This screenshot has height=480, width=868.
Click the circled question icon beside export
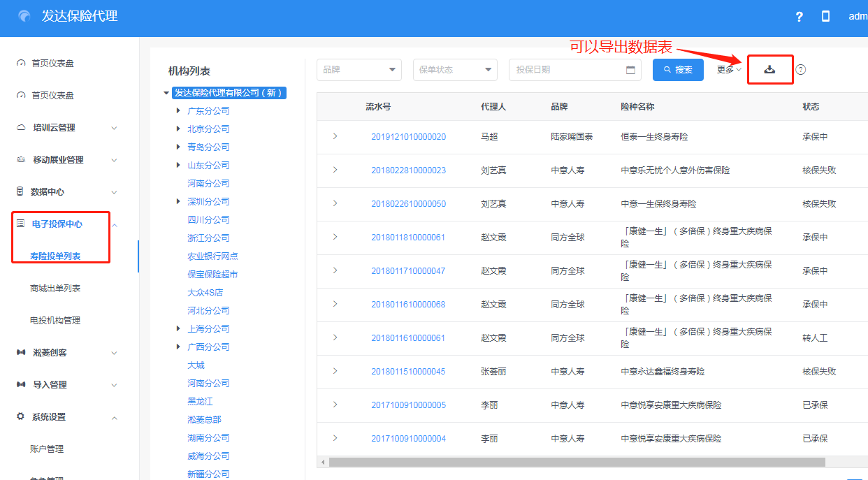[801, 70]
